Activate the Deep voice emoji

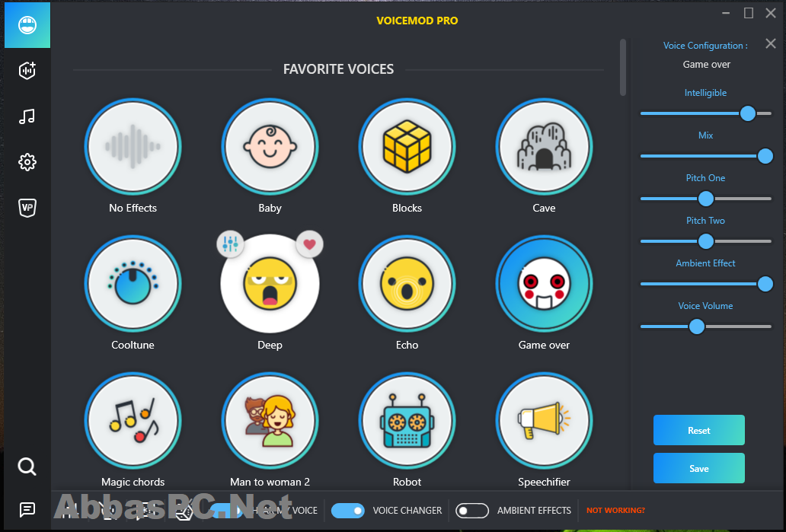coord(270,284)
